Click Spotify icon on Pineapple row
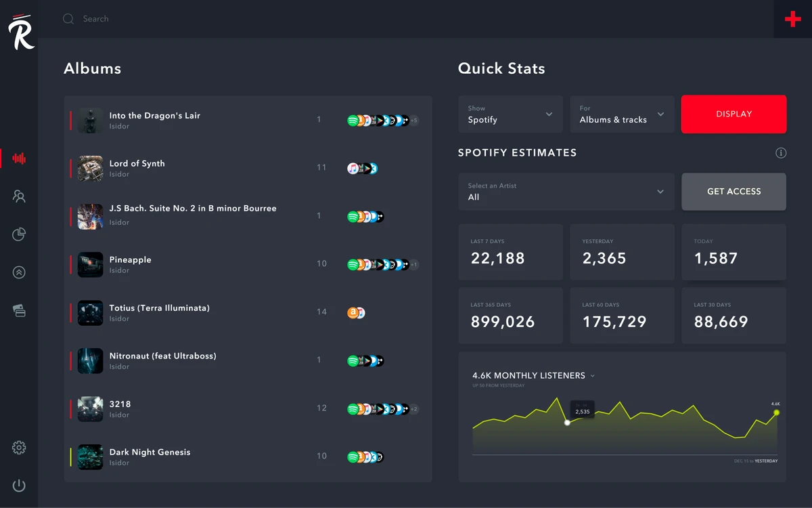812x508 pixels. click(x=353, y=265)
